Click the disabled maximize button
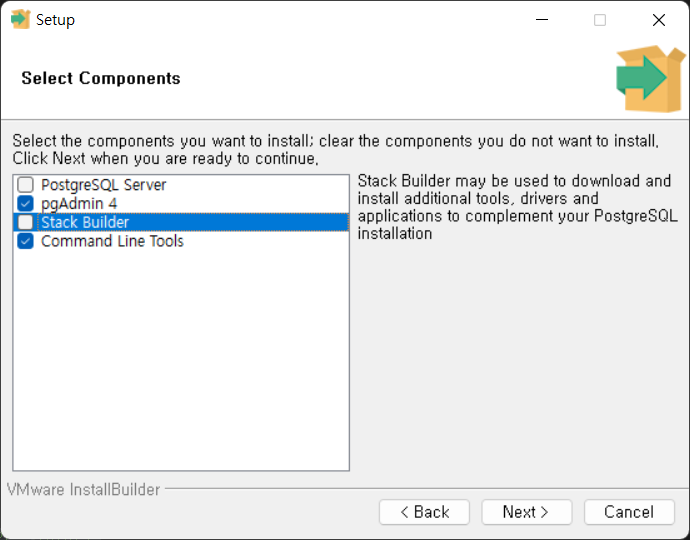Screen dimensions: 690x540 600,20
